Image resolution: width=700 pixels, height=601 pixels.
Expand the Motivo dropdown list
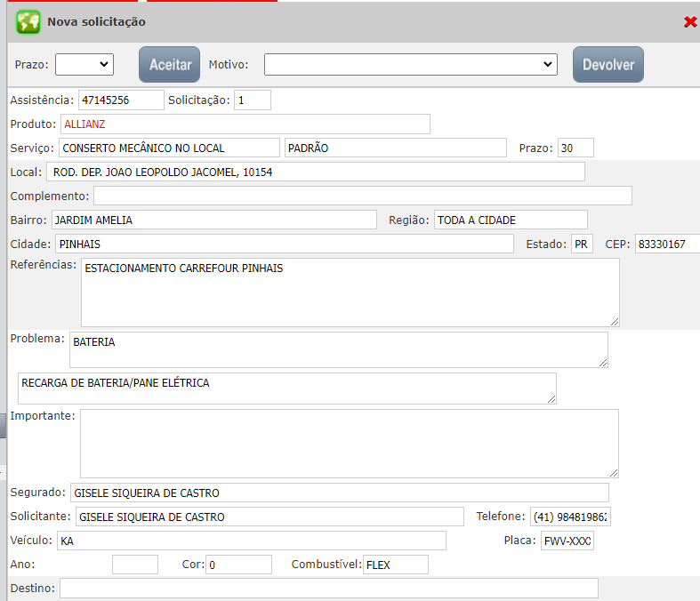(410, 65)
